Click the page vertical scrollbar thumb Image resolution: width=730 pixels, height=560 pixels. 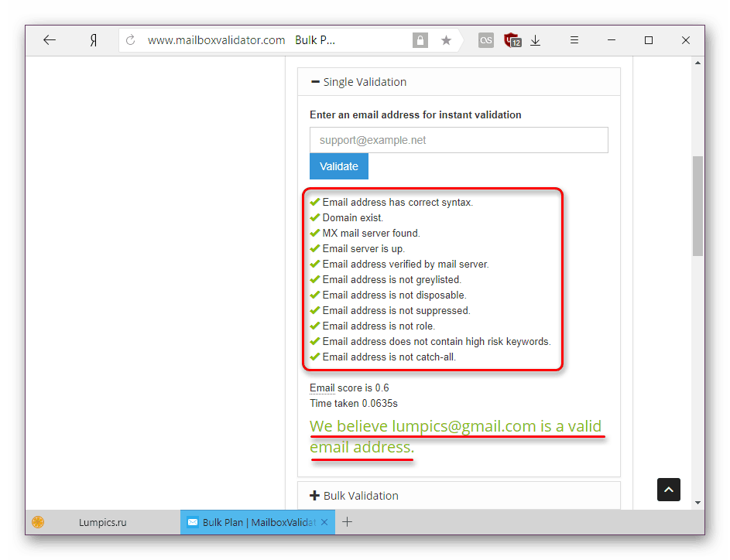(x=697, y=205)
